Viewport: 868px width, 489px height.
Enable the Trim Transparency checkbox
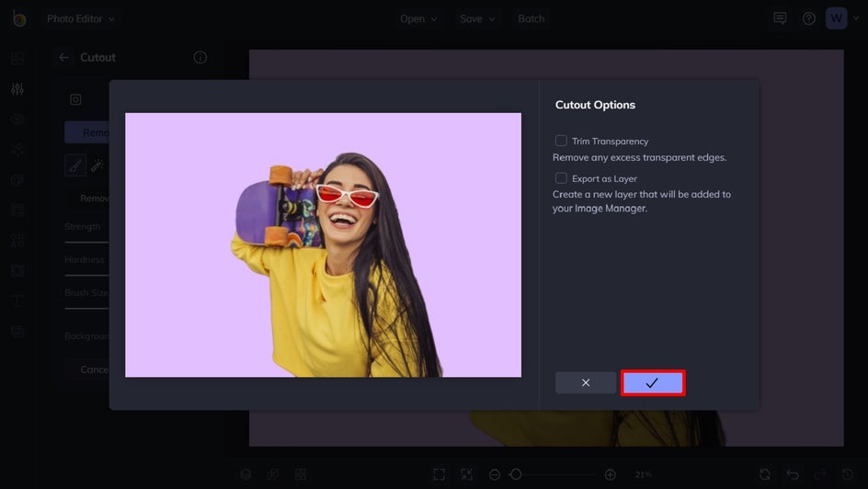tap(561, 141)
